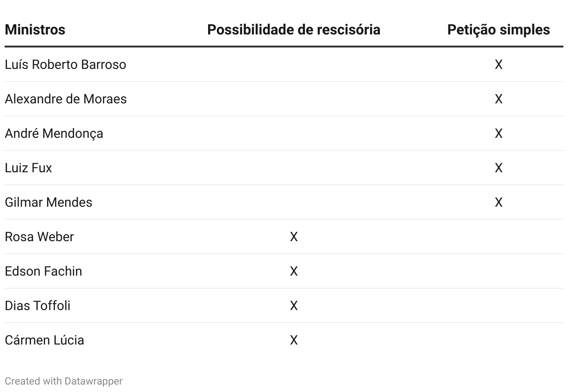This screenshot has width=568, height=392.
Task: Select the Luís Roberto Barroso row name
Action: coord(65,64)
